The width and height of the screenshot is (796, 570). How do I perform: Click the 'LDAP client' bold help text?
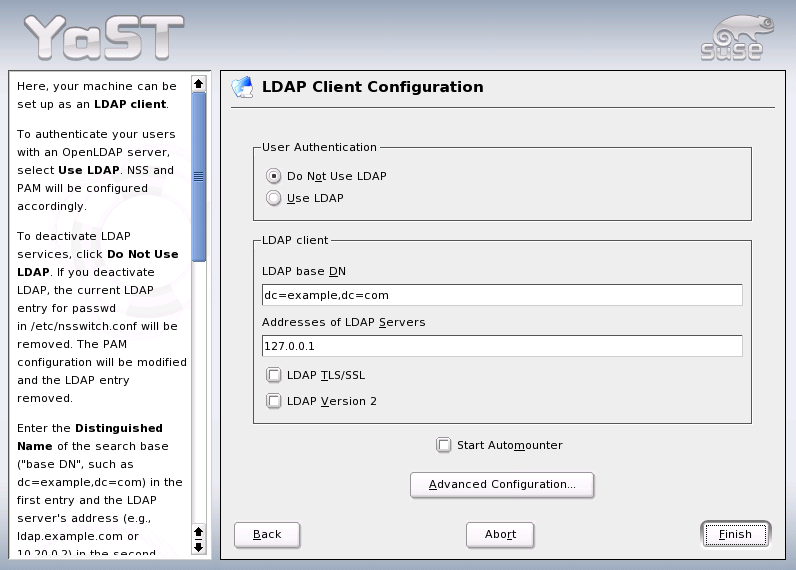pyautogui.click(x=130, y=104)
